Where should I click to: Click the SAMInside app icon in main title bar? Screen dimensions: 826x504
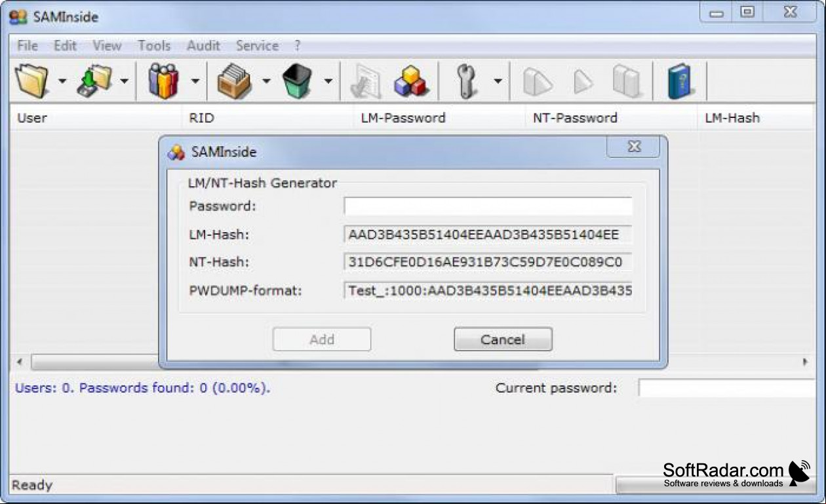coord(18,17)
